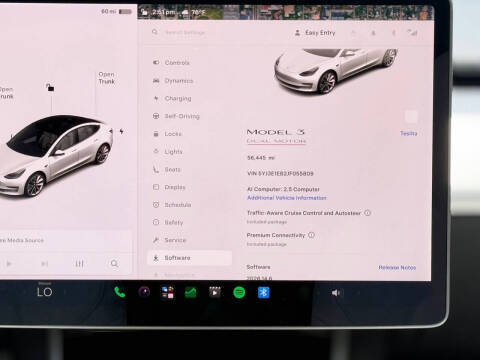Tap the VIN number text
Image resolution: width=480 pixels, height=360 pixels.
click(280, 173)
